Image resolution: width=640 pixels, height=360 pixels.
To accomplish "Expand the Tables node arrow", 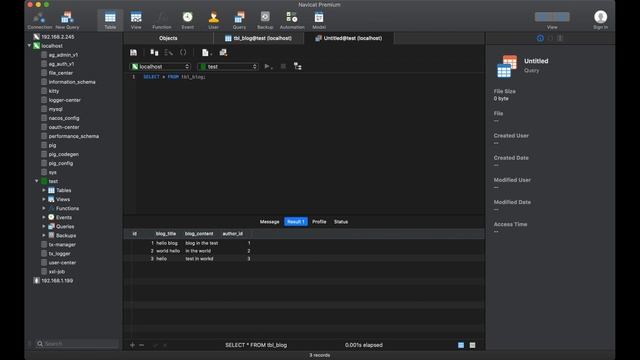I will [x=44, y=190].
